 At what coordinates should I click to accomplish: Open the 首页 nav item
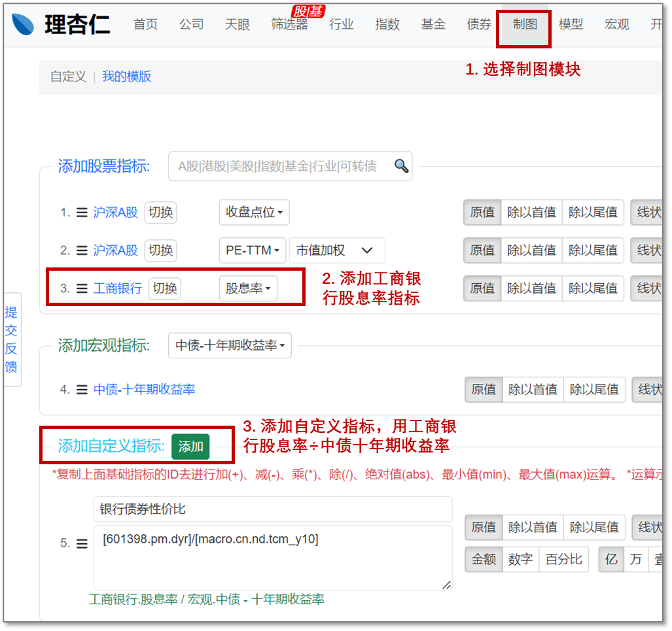(146, 24)
